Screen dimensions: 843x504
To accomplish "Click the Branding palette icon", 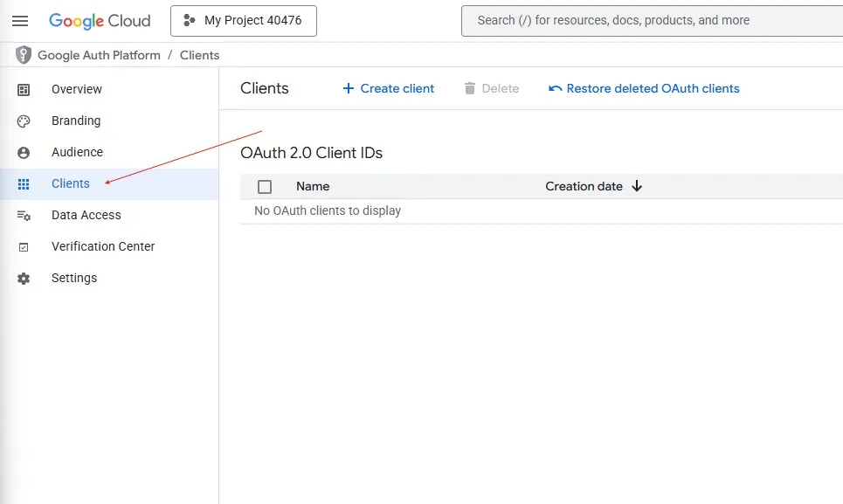I will click(x=24, y=121).
